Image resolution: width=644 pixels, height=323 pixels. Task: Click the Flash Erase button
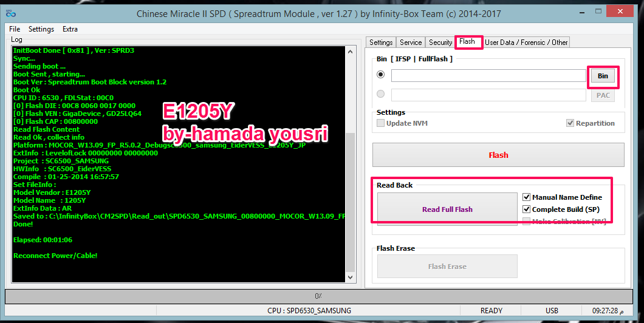pyautogui.click(x=447, y=267)
